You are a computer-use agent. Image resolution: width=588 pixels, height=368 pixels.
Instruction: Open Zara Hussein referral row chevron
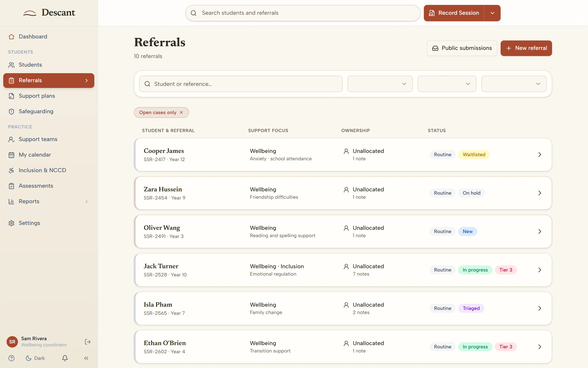pyautogui.click(x=540, y=193)
